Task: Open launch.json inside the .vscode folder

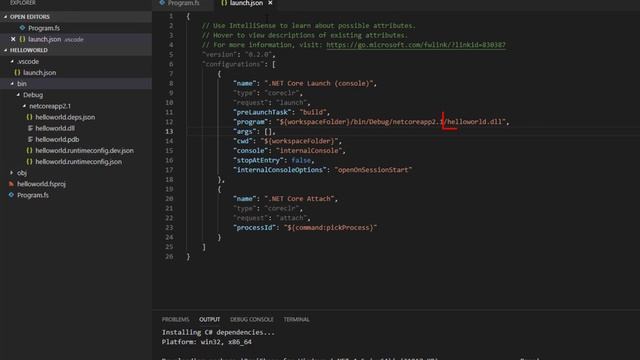Action: (40, 73)
